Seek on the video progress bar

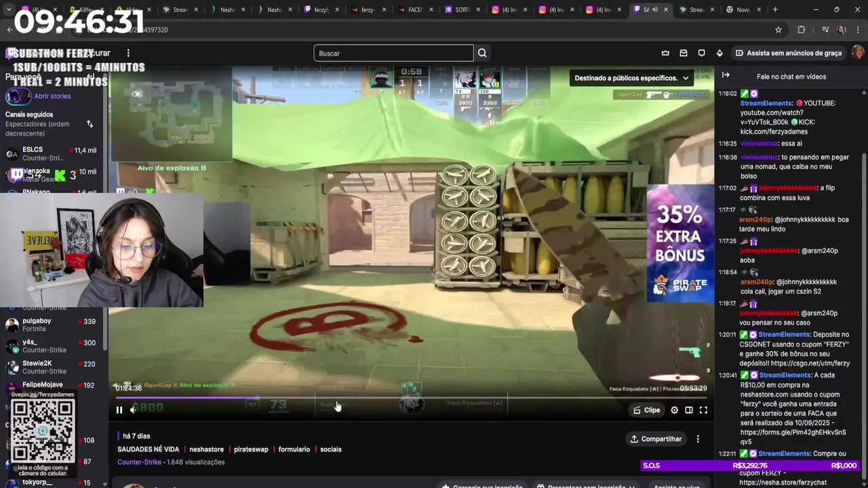point(411,398)
